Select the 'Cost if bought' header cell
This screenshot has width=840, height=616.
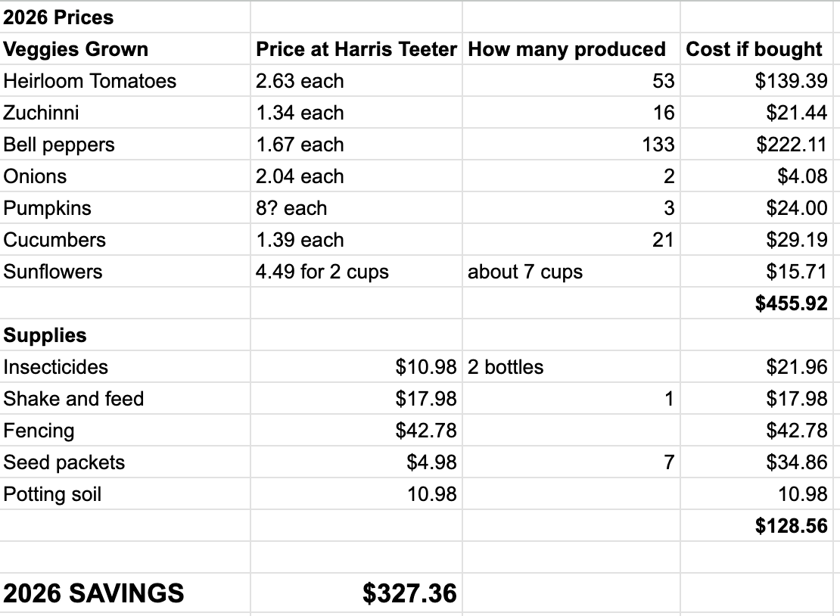coord(757,48)
